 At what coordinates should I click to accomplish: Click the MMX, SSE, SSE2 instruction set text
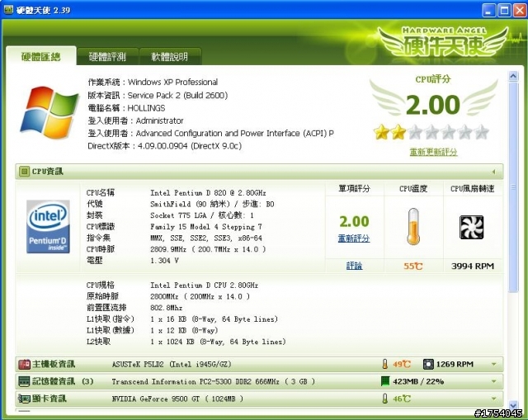click(x=206, y=238)
